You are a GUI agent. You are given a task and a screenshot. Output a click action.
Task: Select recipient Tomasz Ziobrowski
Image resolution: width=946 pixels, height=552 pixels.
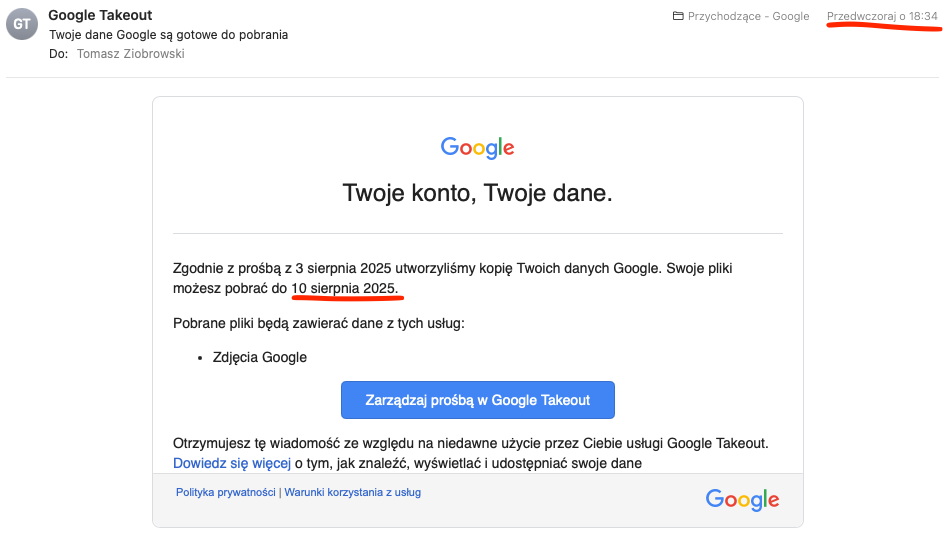coord(130,54)
